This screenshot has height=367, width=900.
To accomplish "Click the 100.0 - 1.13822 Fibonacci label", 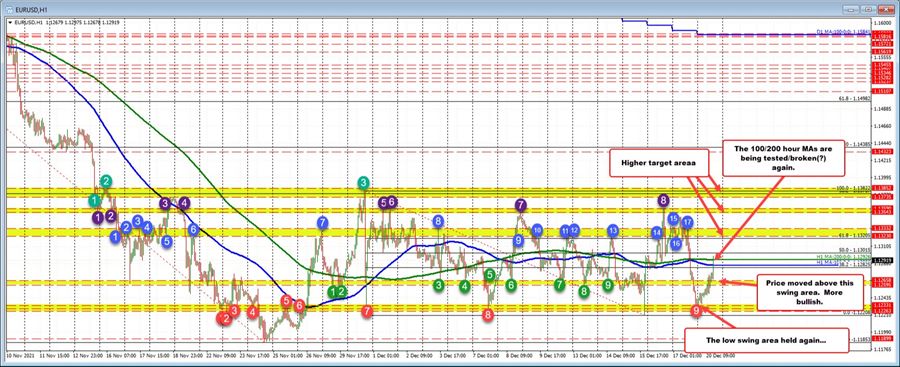I will [855, 187].
